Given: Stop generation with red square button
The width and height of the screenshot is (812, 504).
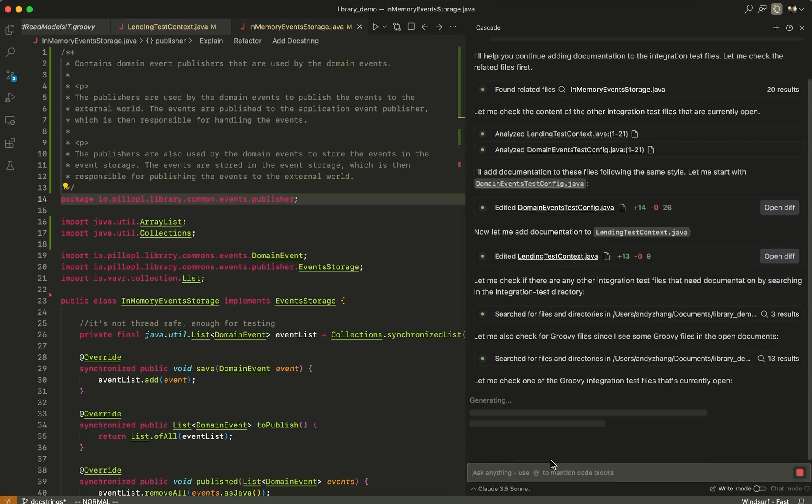Looking at the screenshot, I should click(799, 473).
